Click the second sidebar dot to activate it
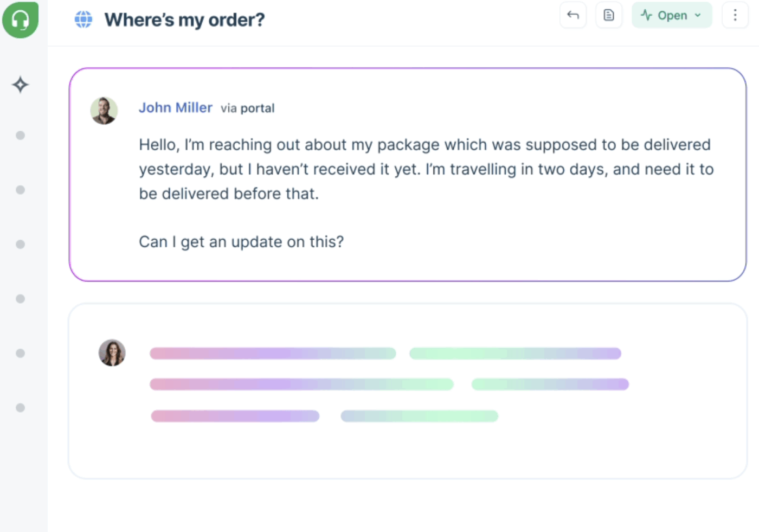This screenshot has width=759, height=532. (21, 190)
